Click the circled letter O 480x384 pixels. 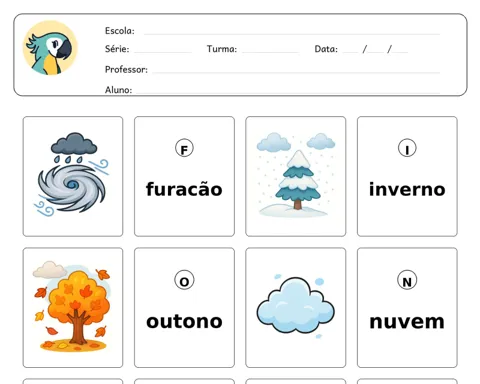(x=184, y=280)
